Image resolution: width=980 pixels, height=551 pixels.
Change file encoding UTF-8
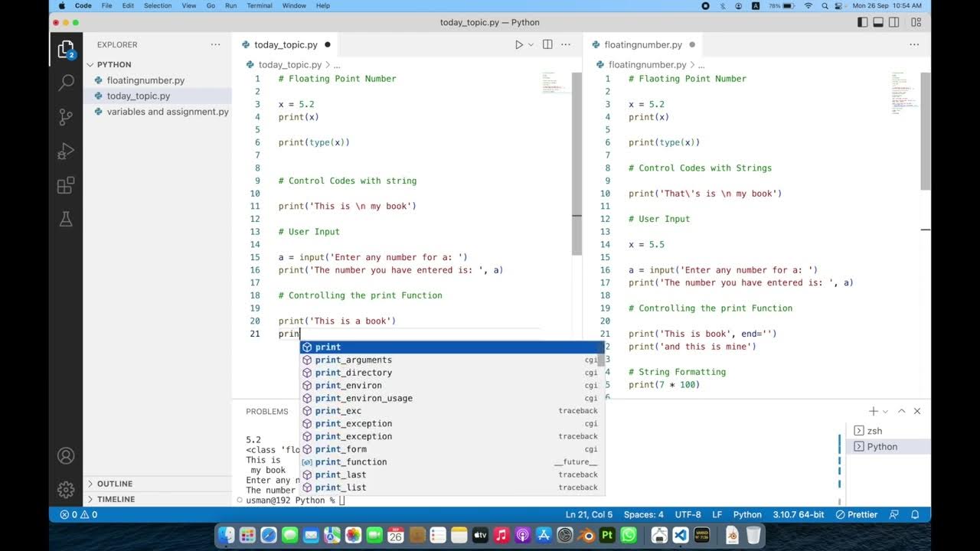(688, 514)
